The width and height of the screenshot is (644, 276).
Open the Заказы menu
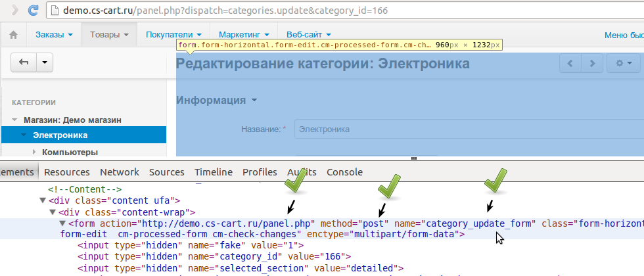55,34
